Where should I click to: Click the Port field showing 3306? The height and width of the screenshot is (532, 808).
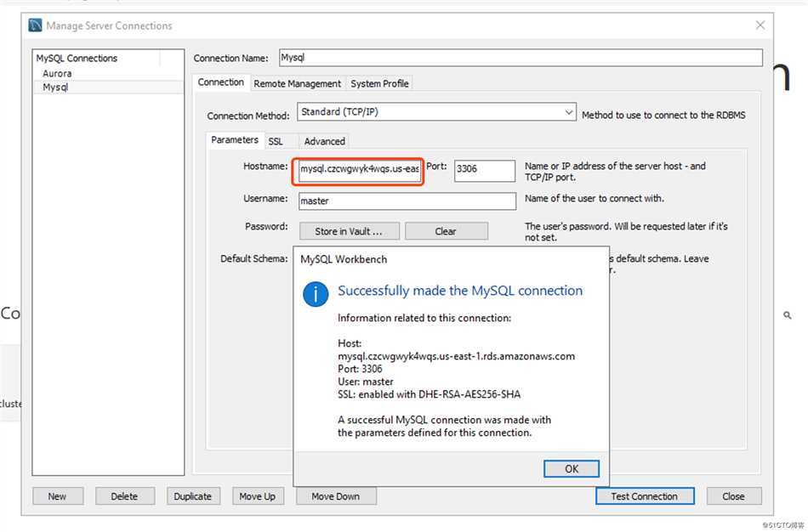coord(485,170)
